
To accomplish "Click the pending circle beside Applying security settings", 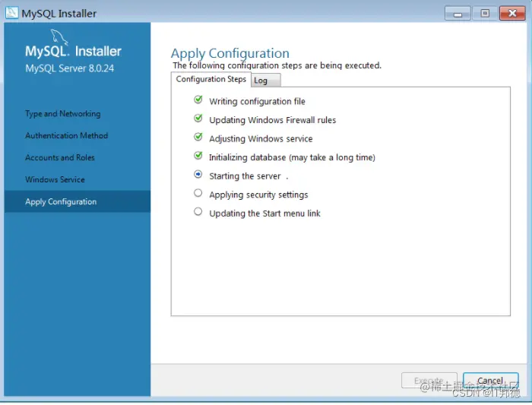I will coord(198,193).
